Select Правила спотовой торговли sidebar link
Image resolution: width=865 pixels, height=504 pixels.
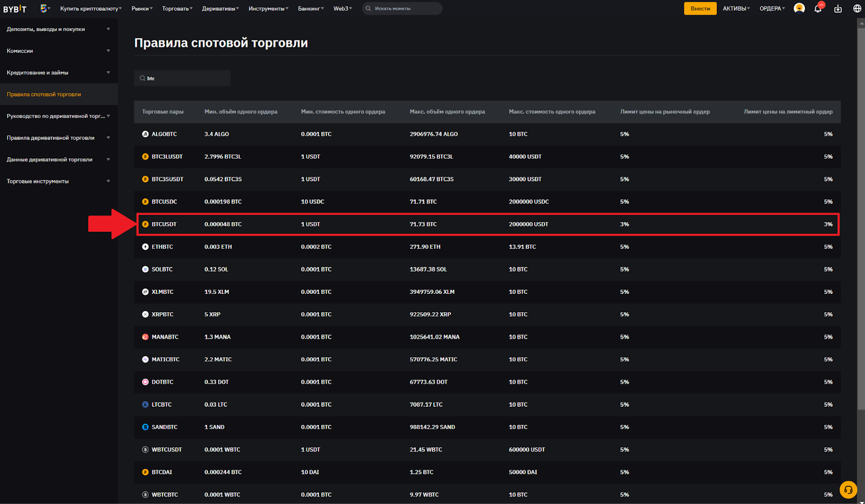[x=44, y=95]
